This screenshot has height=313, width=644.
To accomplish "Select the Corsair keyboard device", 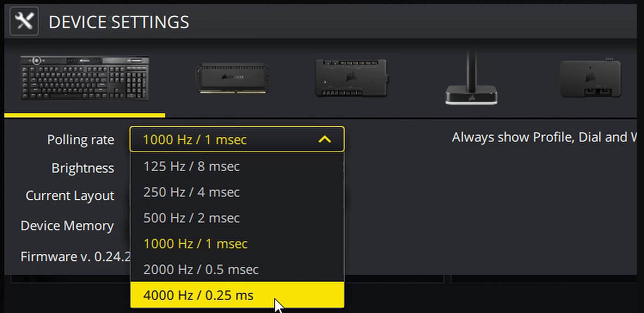I will (x=84, y=78).
